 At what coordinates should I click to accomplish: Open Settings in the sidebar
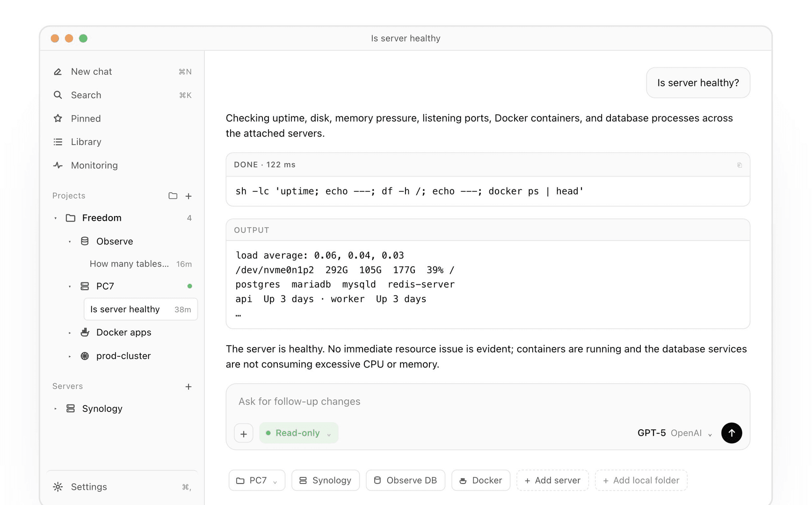tap(123, 487)
